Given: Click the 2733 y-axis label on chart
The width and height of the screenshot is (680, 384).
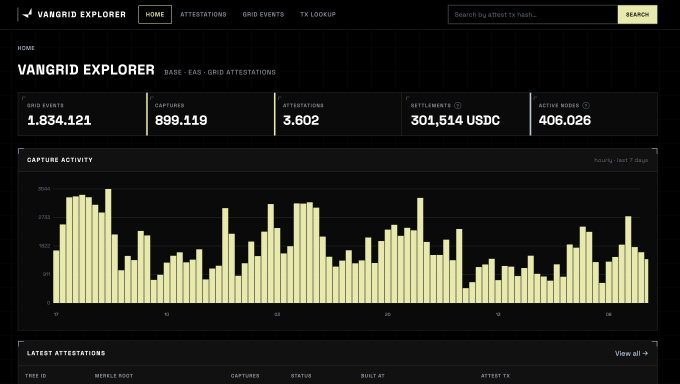Looking at the screenshot, I should click(x=44, y=217).
